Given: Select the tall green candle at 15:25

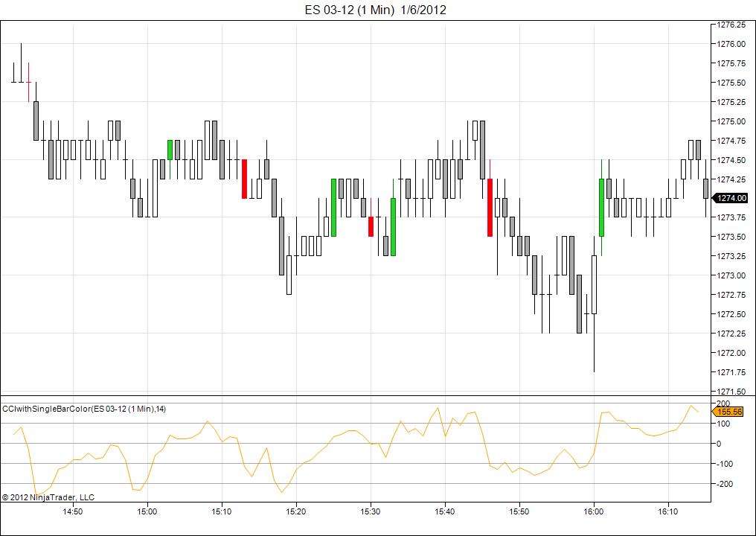Looking at the screenshot, I should point(333,208).
